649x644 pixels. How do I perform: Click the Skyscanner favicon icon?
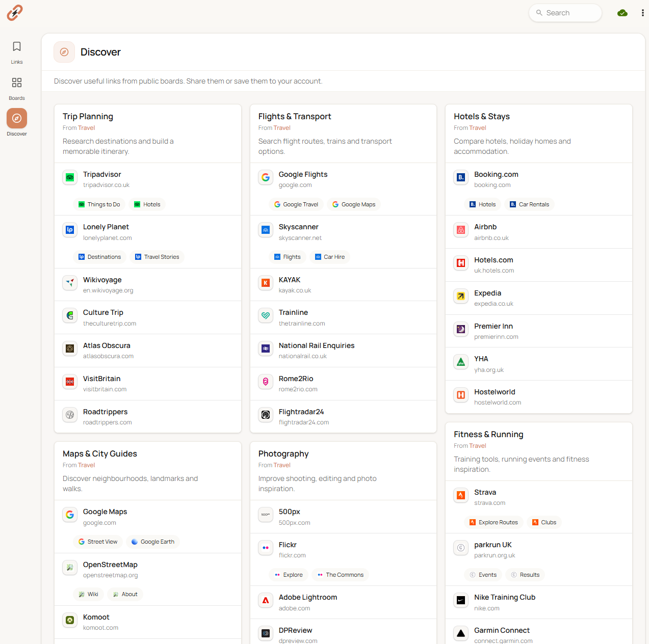coord(266,230)
